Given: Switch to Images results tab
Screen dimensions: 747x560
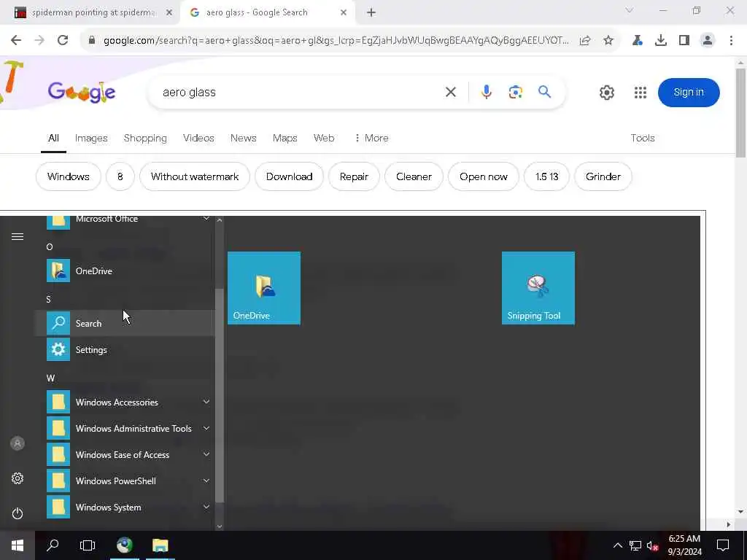Looking at the screenshot, I should pos(91,138).
